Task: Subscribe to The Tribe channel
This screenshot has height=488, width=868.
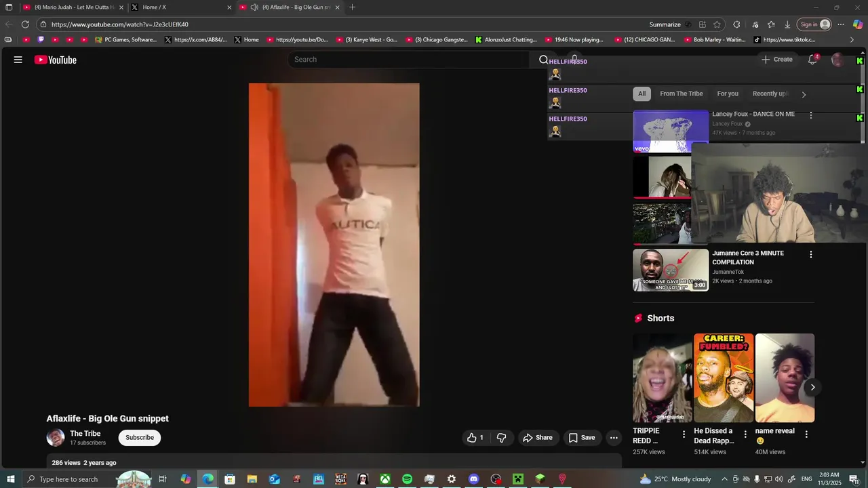Action: pyautogui.click(x=140, y=438)
